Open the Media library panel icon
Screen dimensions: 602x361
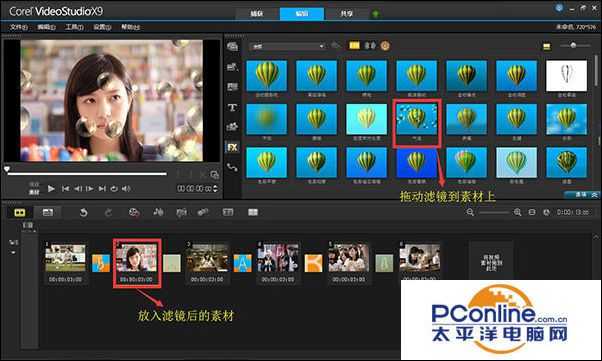(x=232, y=47)
